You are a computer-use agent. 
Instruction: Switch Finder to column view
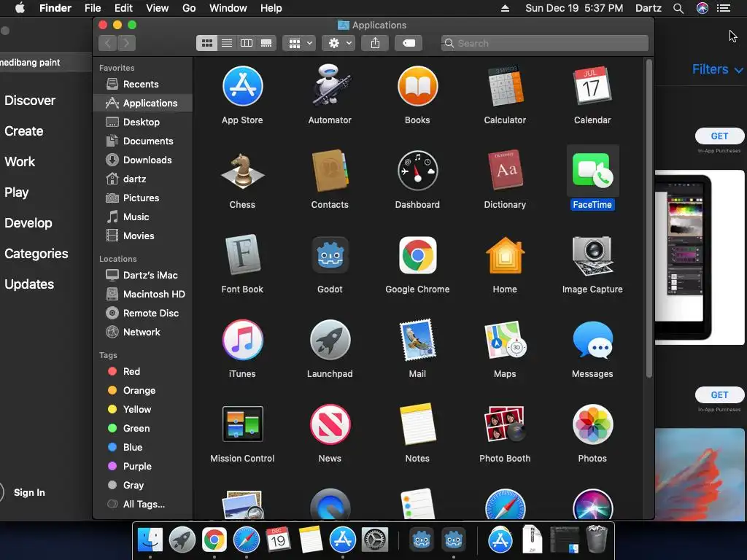pyautogui.click(x=247, y=43)
